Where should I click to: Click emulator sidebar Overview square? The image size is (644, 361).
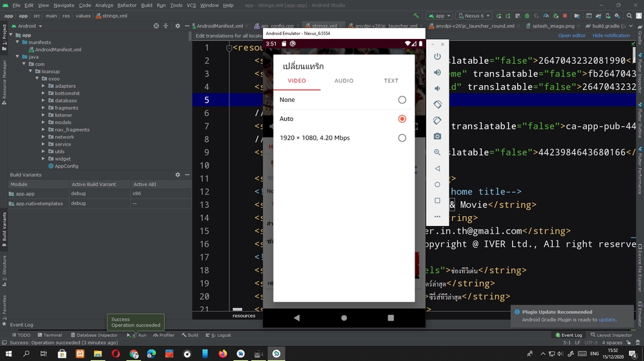(x=437, y=201)
